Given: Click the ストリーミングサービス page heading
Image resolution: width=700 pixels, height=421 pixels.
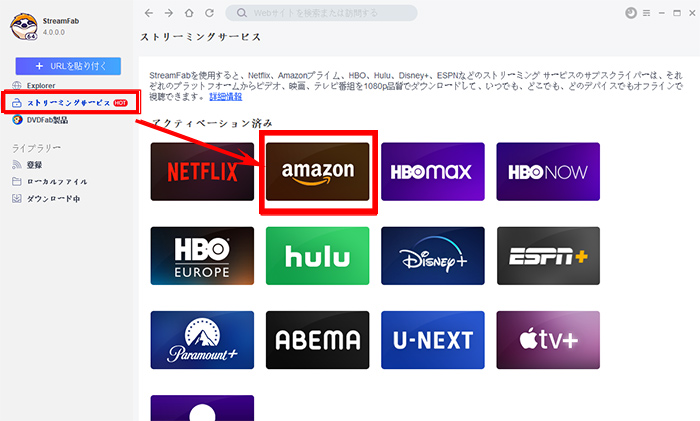Looking at the screenshot, I should 200,37.
